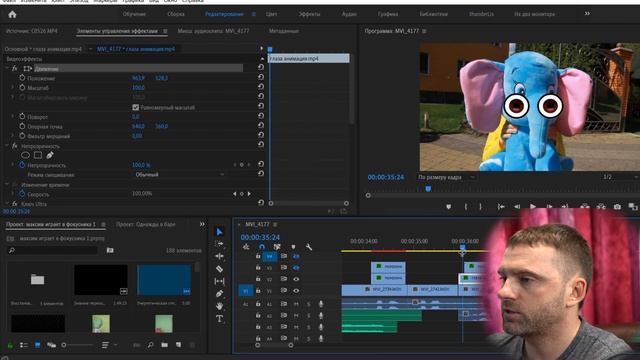Open Find in Project panel footer
Screen dimensions: 640x360
151,345
